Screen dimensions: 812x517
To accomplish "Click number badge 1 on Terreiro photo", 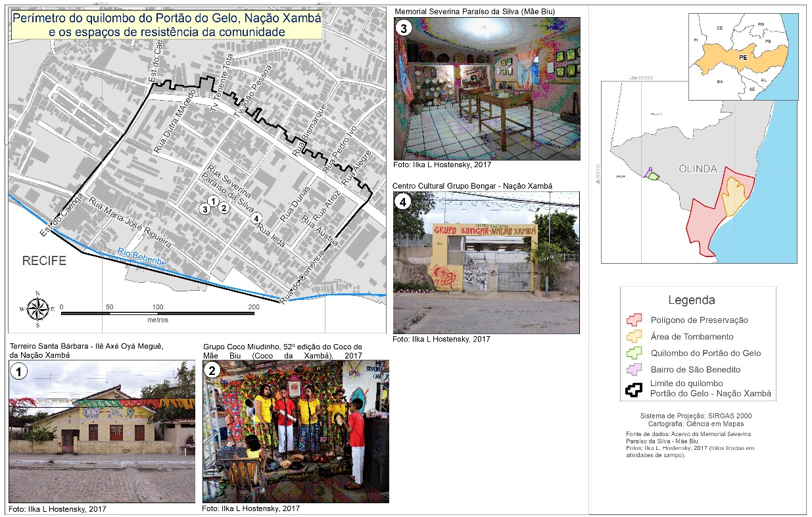I will click(20, 372).
